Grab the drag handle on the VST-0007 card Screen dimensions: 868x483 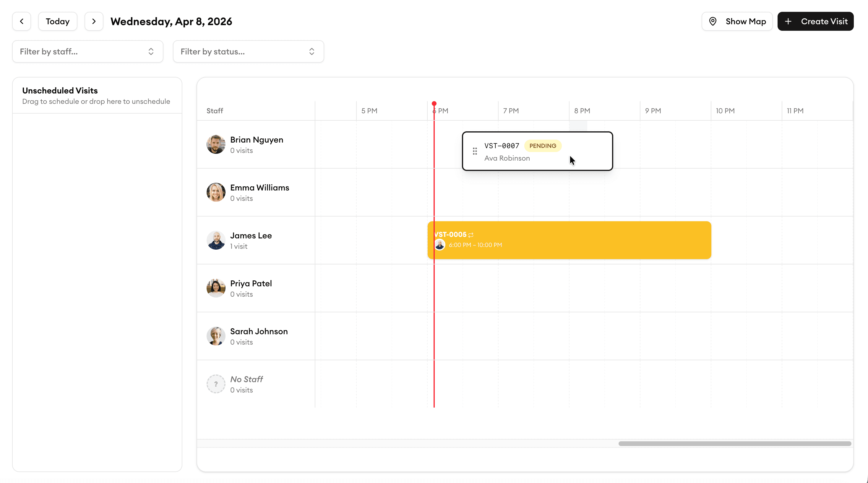click(475, 151)
